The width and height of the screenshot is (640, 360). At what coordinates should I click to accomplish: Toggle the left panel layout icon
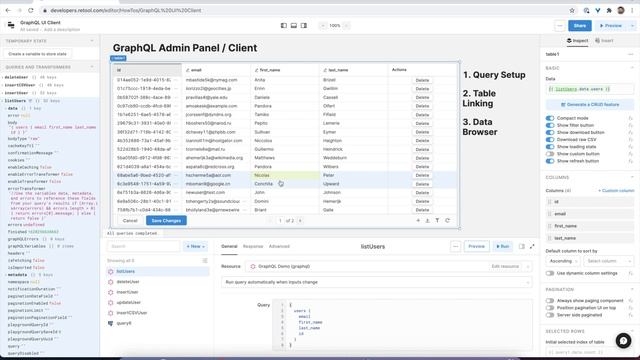pos(284,25)
